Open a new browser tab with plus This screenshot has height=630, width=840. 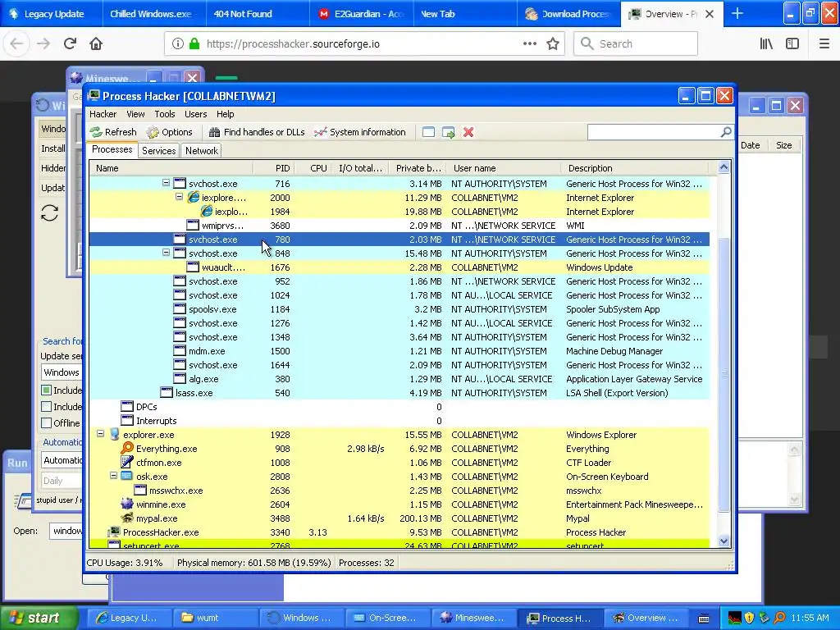(737, 14)
